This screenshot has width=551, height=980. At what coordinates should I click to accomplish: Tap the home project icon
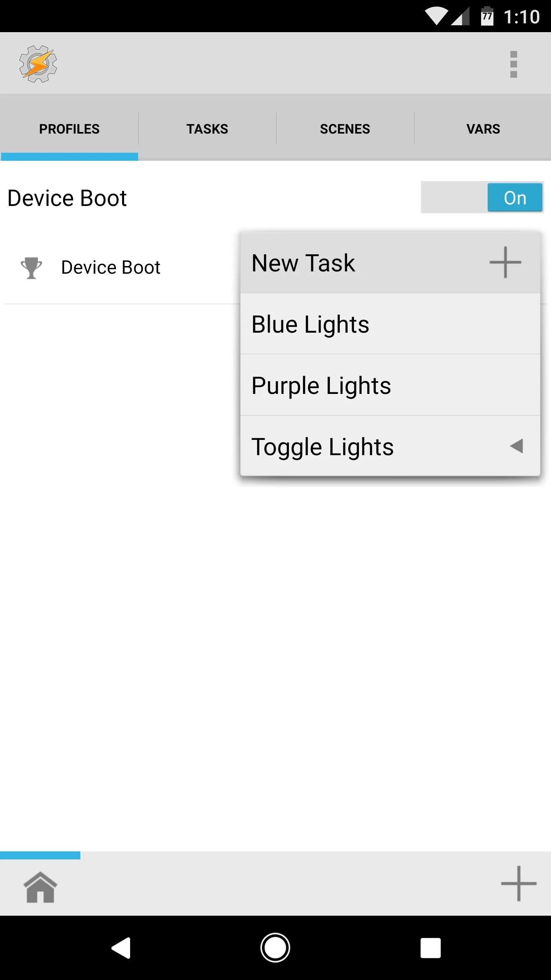pyautogui.click(x=40, y=887)
